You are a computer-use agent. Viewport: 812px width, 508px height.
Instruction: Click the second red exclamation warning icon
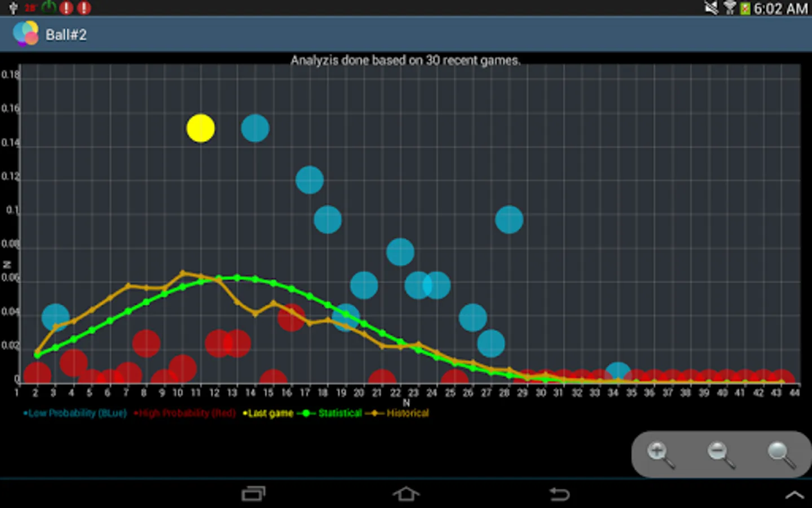[x=83, y=8]
